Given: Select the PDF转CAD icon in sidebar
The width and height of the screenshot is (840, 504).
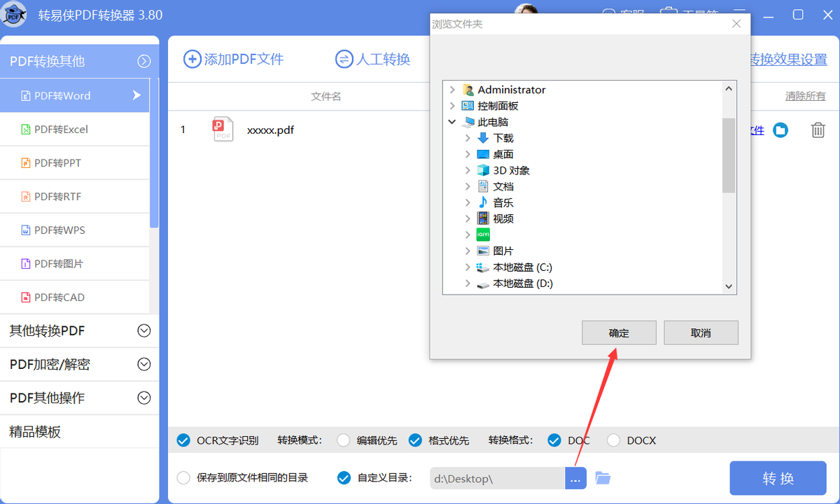Looking at the screenshot, I should pyautogui.click(x=26, y=297).
